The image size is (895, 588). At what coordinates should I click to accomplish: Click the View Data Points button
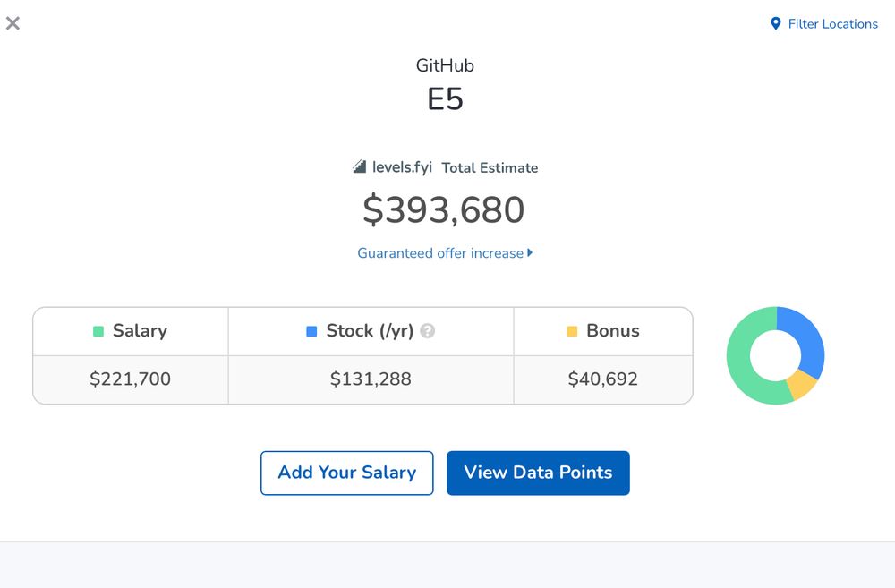538,473
